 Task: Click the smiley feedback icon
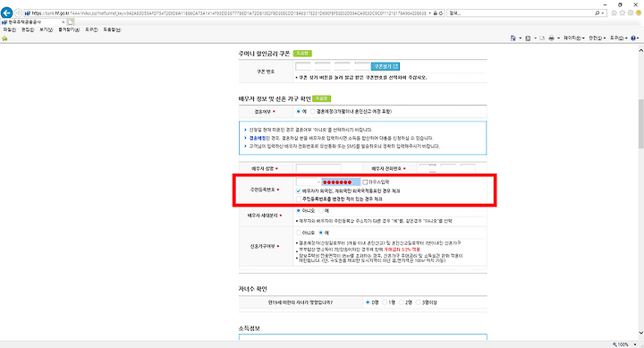click(639, 13)
